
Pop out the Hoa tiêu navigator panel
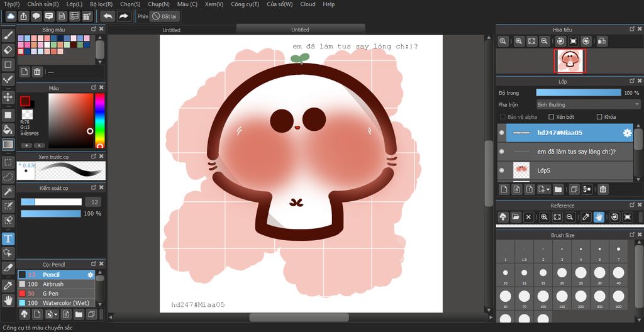pyautogui.click(x=632, y=29)
